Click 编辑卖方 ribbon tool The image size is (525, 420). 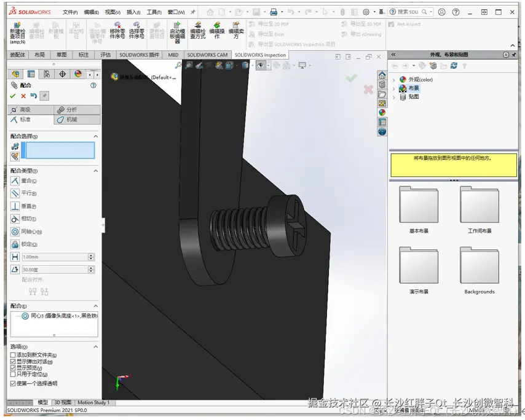tap(236, 31)
